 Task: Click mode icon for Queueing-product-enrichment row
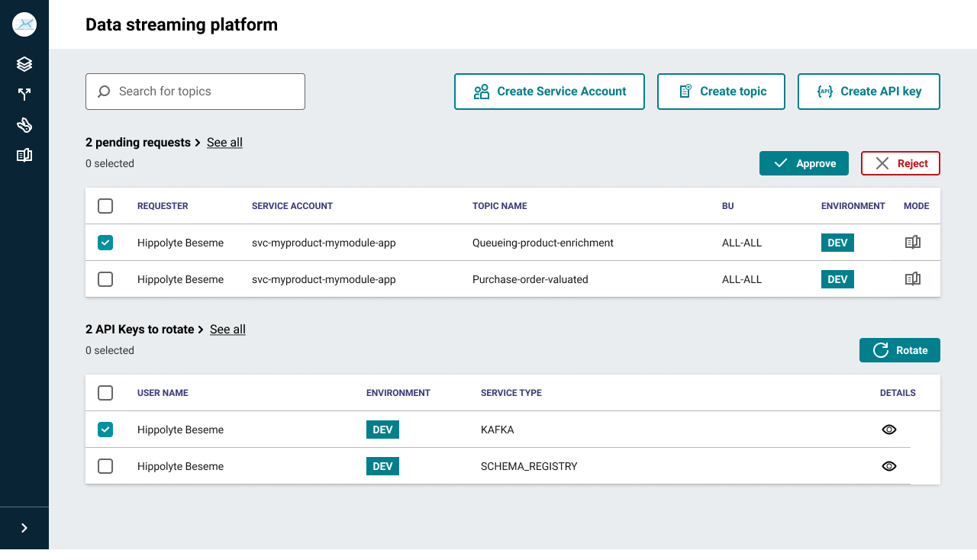912,243
